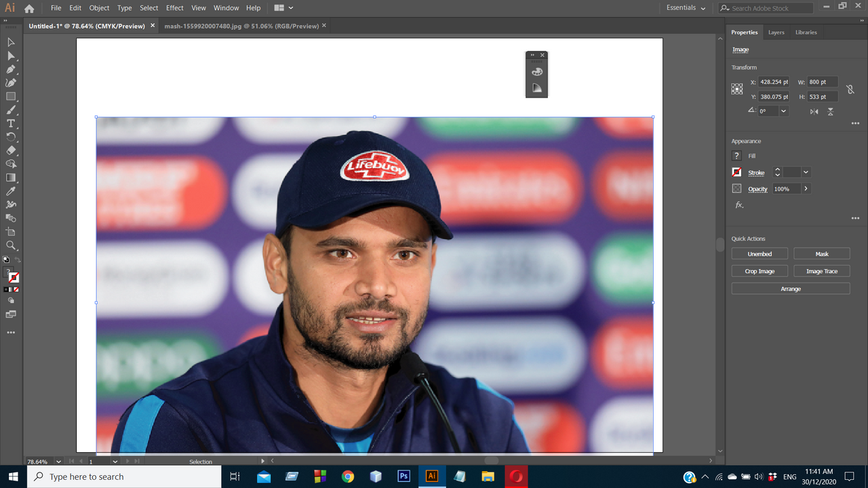
Task: Open more Transform options
Action: [x=855, y=123]
